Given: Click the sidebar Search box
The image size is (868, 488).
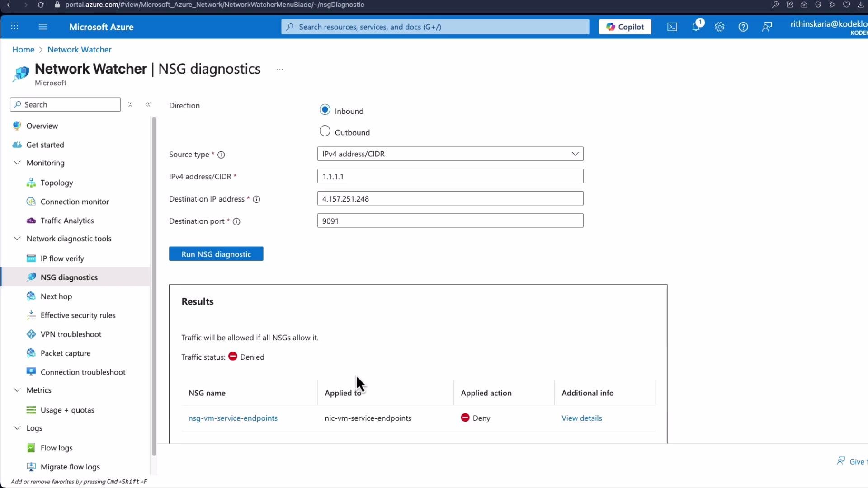Looking at the screenshot, I should tap(66, 104).
